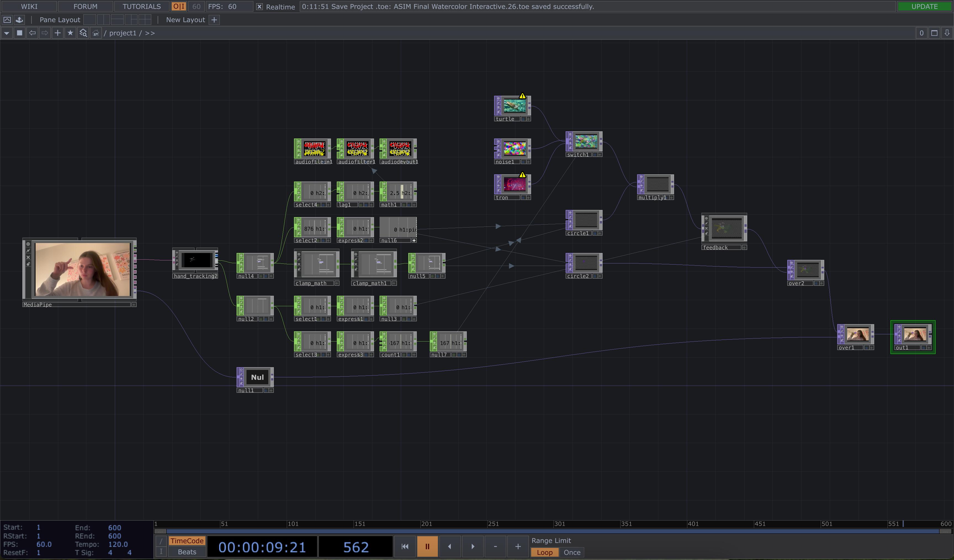Click the Pane Layout label
The width and height of the screenshot is (954, 560).
tap(60, 20)
